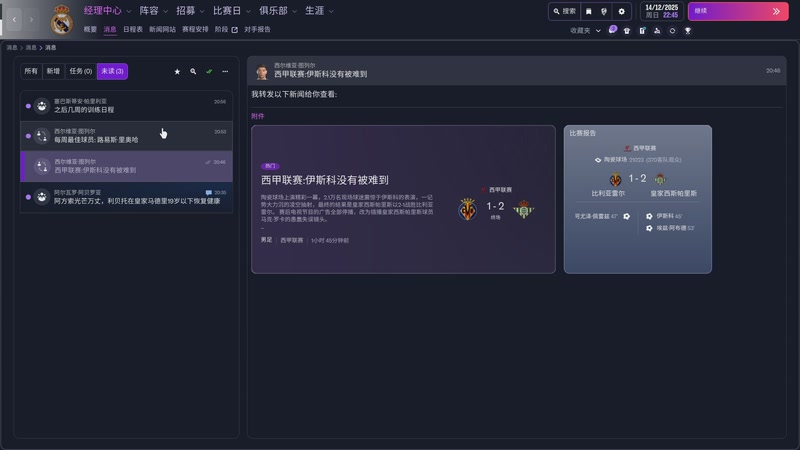Open 比赛报告 match report card
Viewport: 800px width, 450px height.
[638, 199]
